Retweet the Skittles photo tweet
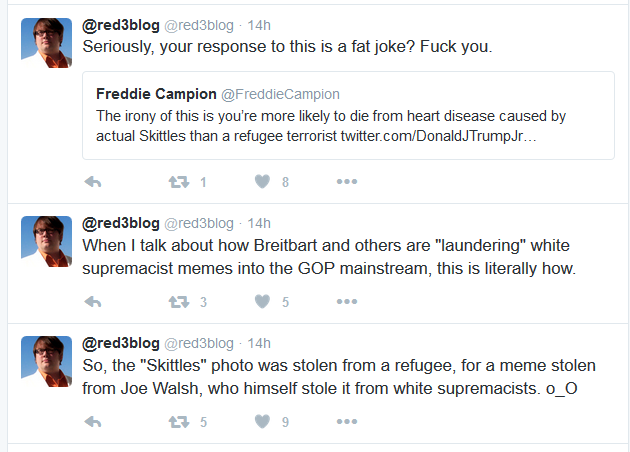 [179, 422]
